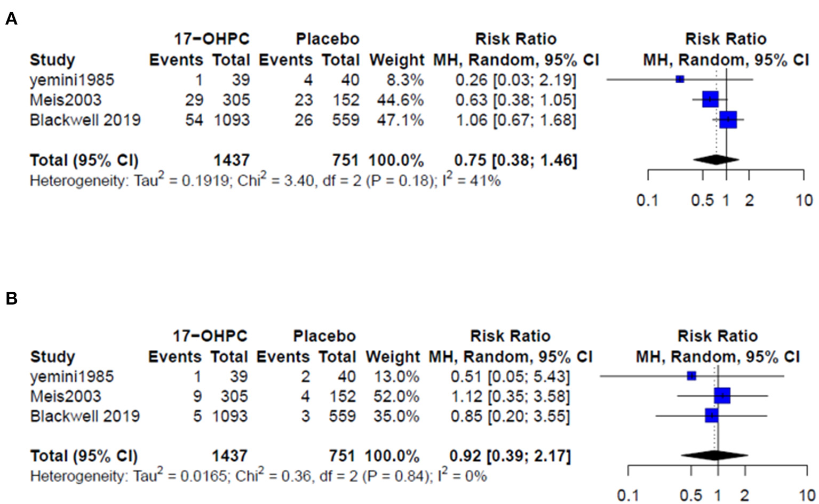This screenshot has width=819, height=504.
Task: Click the 47.1% weight value
Action: point(400,120)
